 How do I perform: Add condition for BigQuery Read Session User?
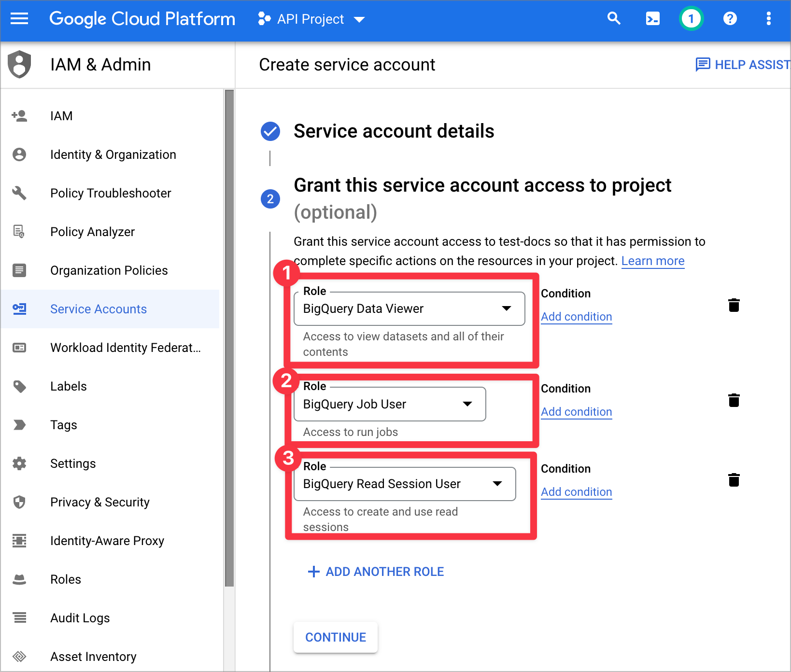576,492
